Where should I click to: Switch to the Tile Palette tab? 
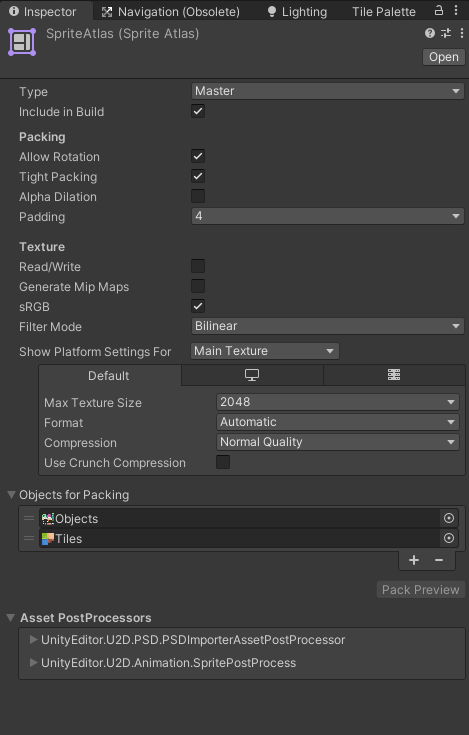[384, 12]
